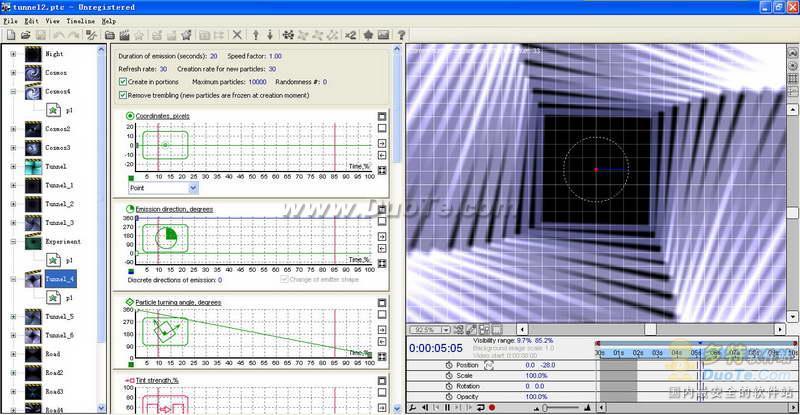Click the wrench settings icon below timeline
Image resolution: width=800 pixels, height=415 pixels.
(412, 407)
